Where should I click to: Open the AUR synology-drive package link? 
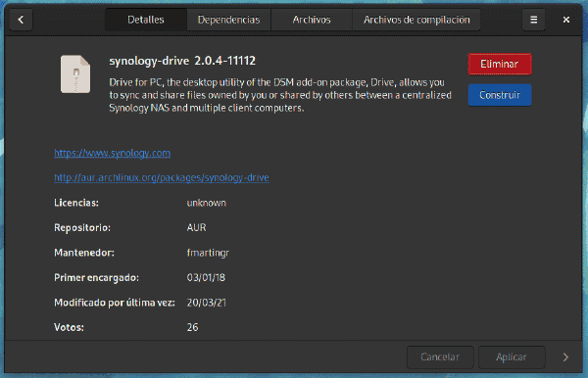(162, 177)
